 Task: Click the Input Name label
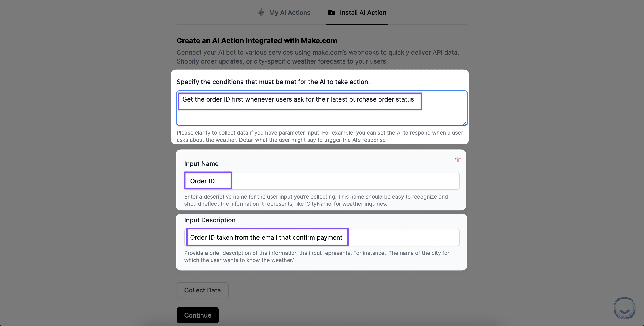pyautogui.click(x=201, y=163)
